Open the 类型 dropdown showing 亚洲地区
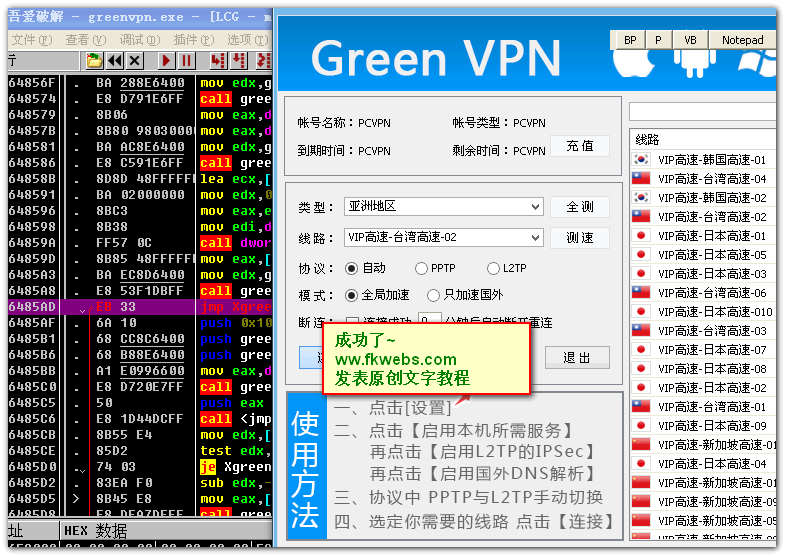This screenshot has width=785, height=556. tap(444, 206)
